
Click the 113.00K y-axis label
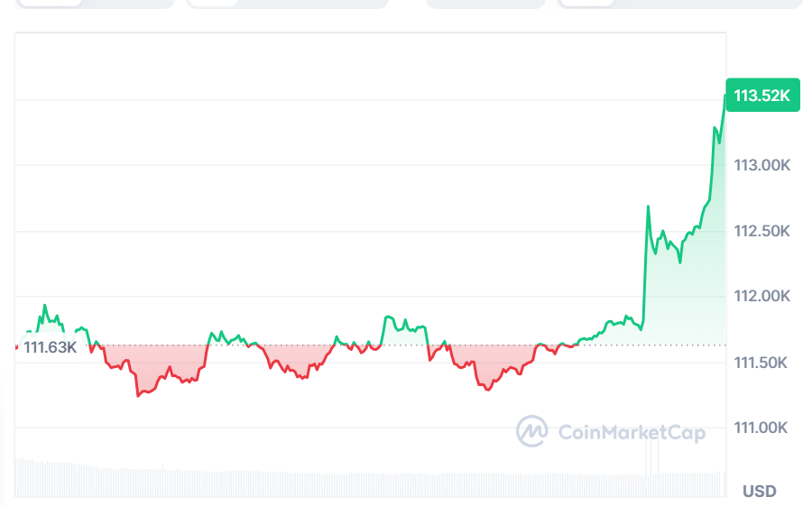coord(762,166)
